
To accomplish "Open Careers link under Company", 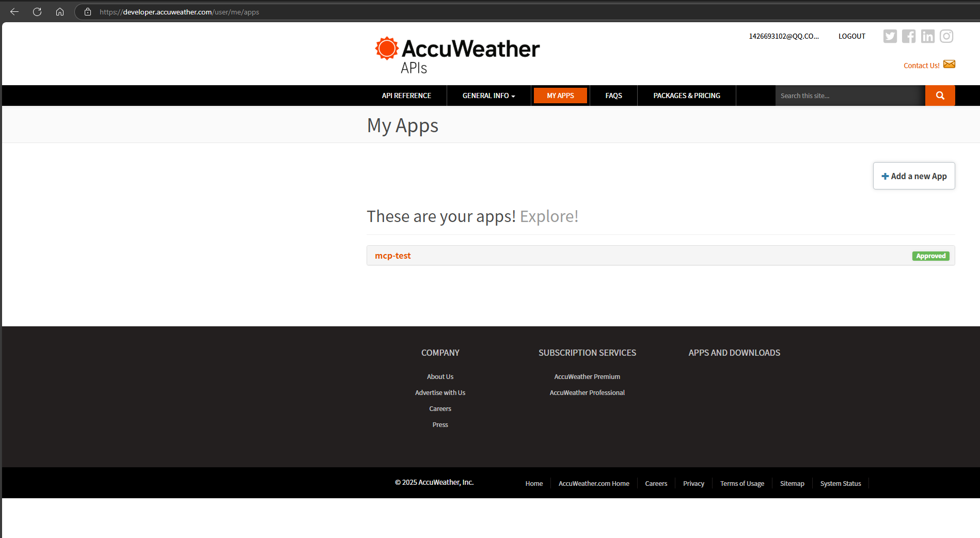I will (x=440, y=409).
